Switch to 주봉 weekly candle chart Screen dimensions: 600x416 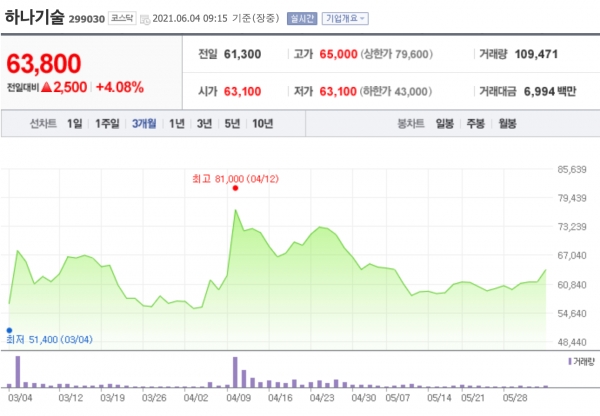pos(476,124)
